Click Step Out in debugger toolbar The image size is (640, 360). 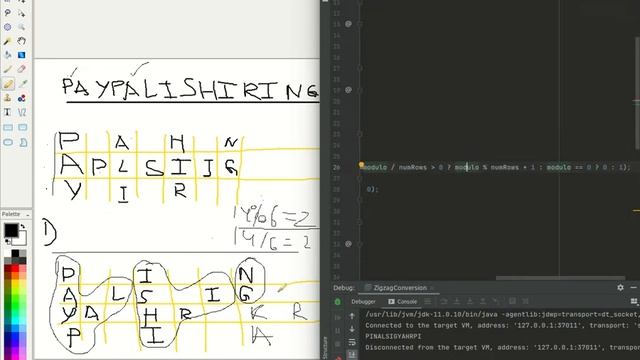coord(483,301)
